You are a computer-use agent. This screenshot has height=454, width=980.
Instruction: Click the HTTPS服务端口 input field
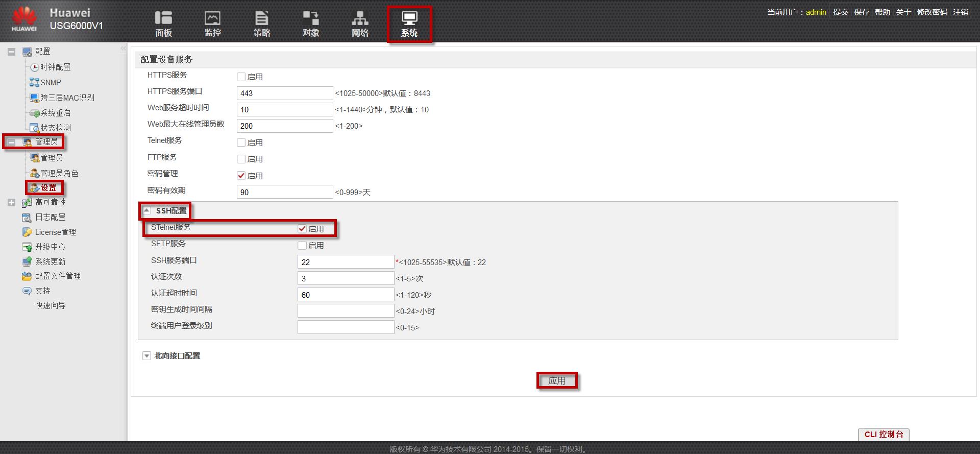click(x=285, y=93)
